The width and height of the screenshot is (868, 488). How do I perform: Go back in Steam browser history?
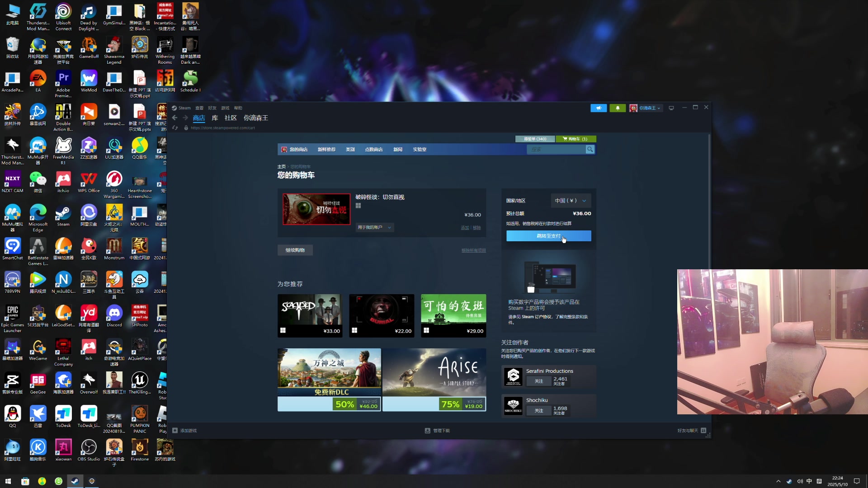[x=175, y=118]
